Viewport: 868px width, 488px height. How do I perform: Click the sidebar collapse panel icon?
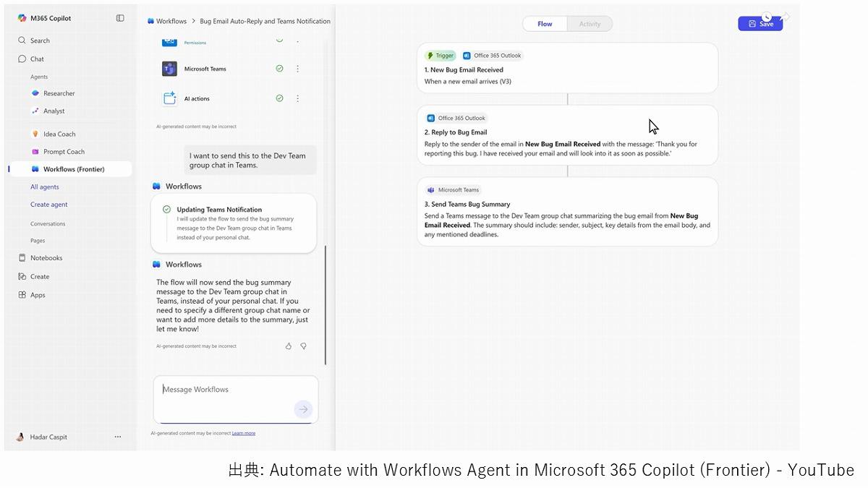pyautogui.click(x=120, y=18)
